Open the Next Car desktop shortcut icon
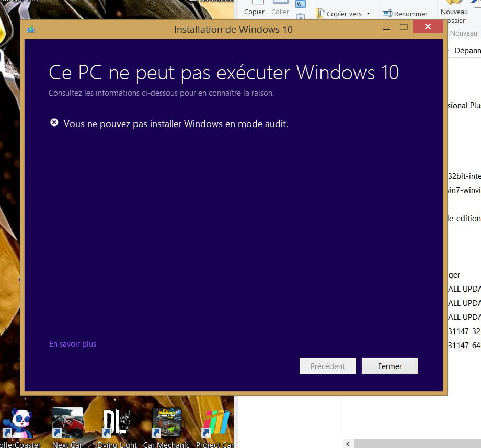Image resolution: width=481 pixels, height=448 pixels. [x=67, y=422]
